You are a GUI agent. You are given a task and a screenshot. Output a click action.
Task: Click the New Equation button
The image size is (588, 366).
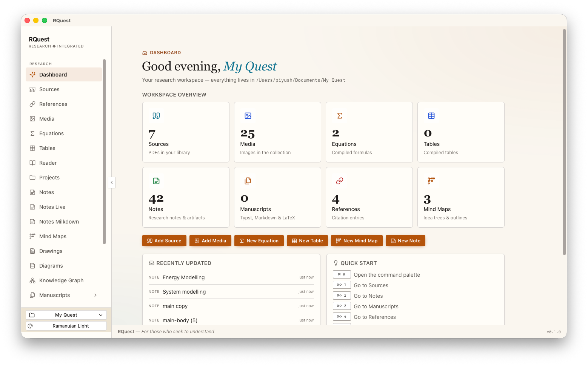click(x=259, y=241)
